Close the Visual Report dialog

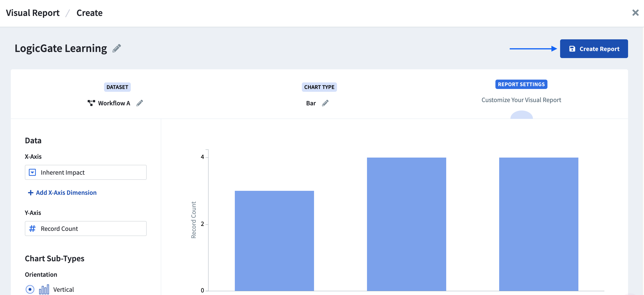coord(635,12)
